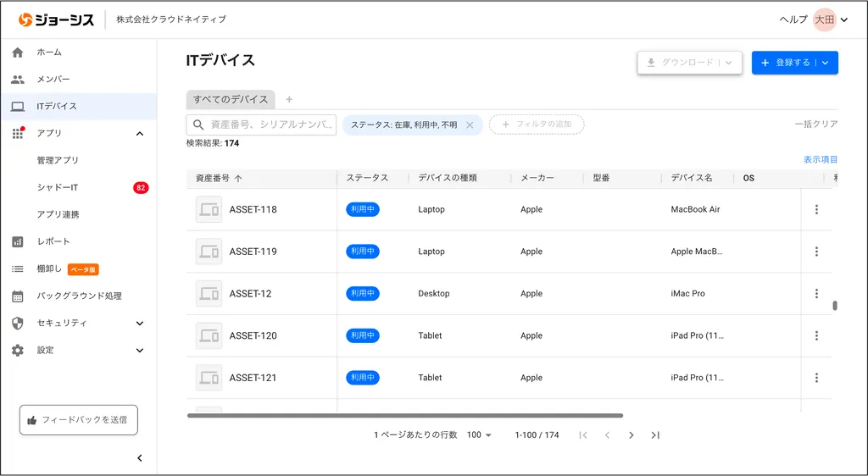
Task: Expand the セキュリティ sidebar section
Action: 140,323
